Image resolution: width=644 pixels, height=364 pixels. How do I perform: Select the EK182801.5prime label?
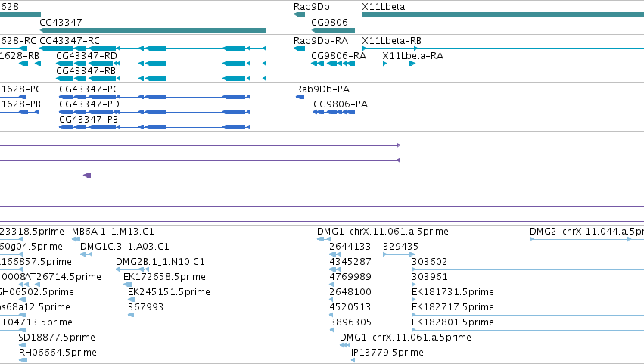[453, 322]
